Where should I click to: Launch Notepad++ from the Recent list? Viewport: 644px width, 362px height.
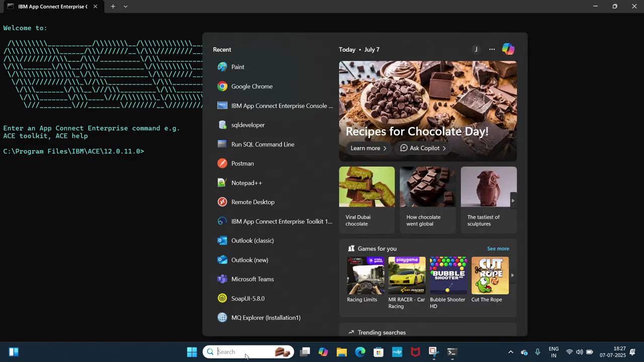tap(274, 183)
